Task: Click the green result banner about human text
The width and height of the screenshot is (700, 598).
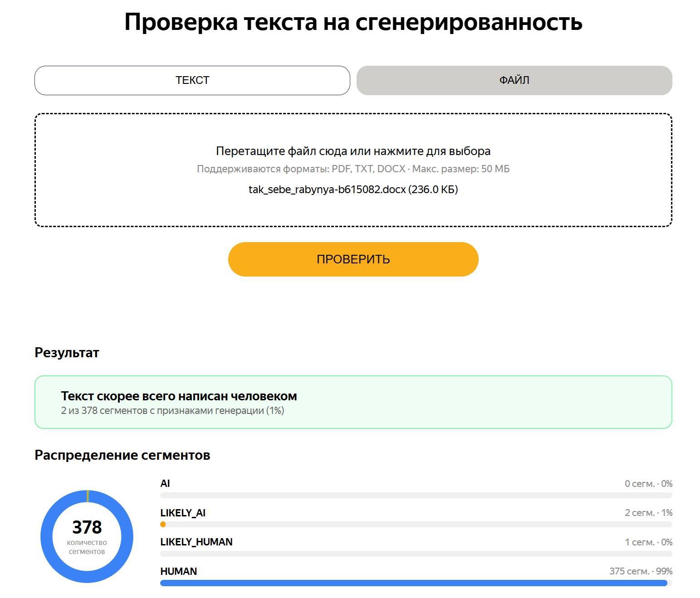Action: (353, 402)
